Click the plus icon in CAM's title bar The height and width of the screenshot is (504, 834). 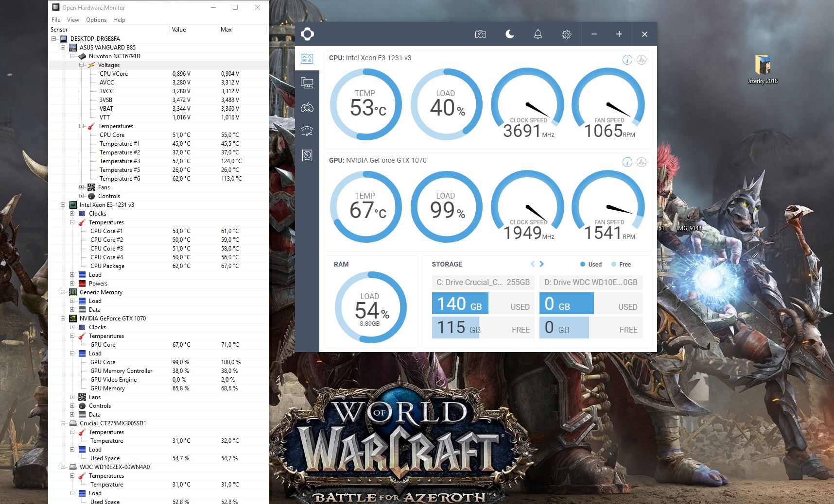tap(619, 34)
